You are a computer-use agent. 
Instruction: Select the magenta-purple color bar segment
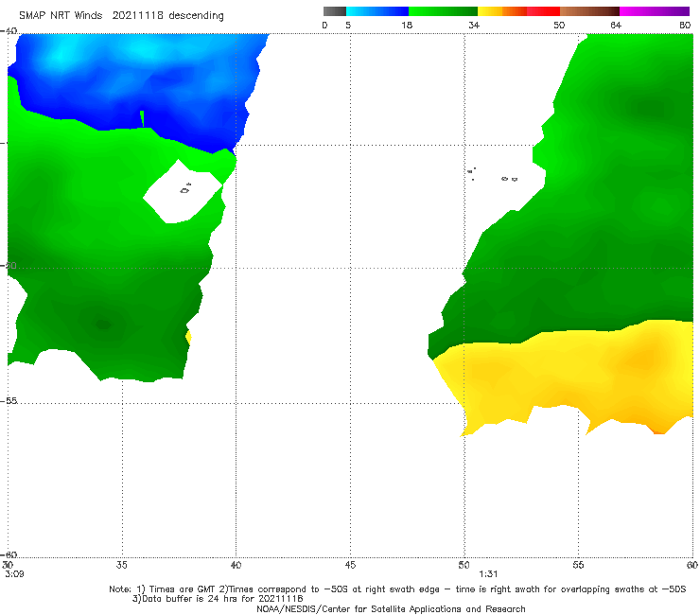pos(655,11)
